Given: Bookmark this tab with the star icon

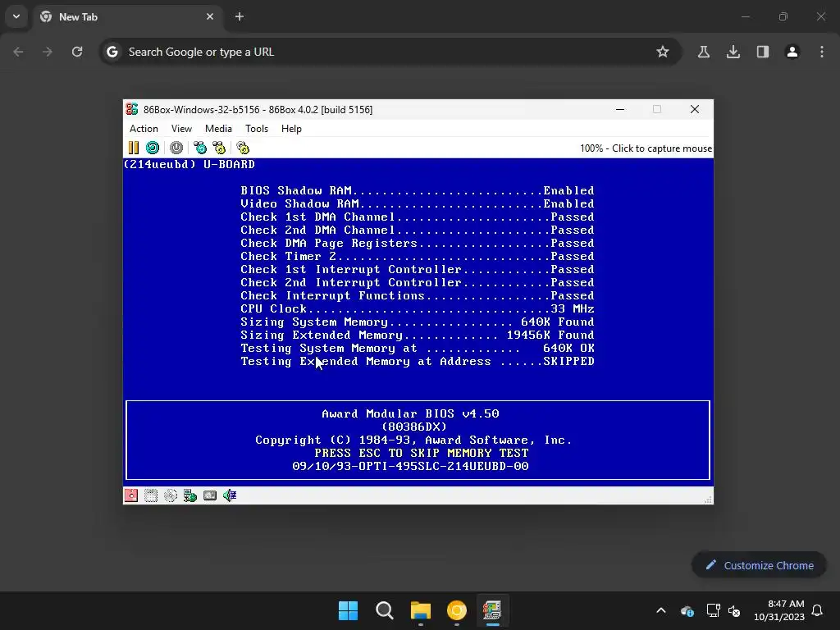Looking at the screenshot, I should (x=663, y=52).
